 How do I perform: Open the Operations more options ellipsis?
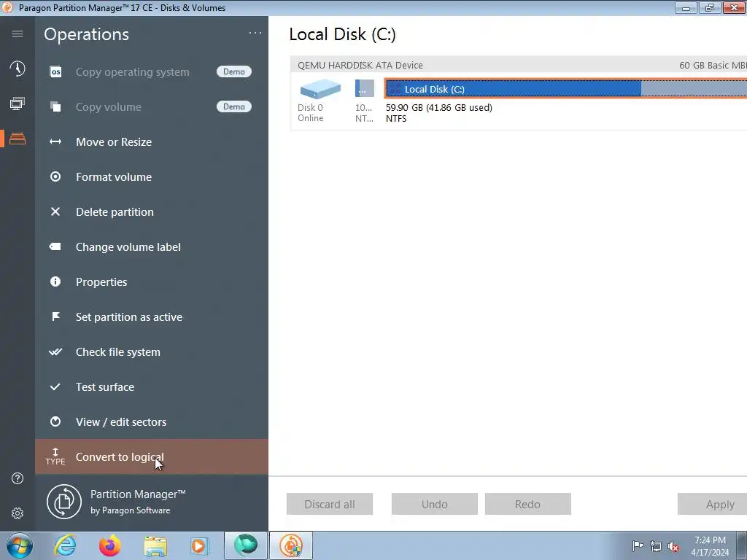click(255, 33)
